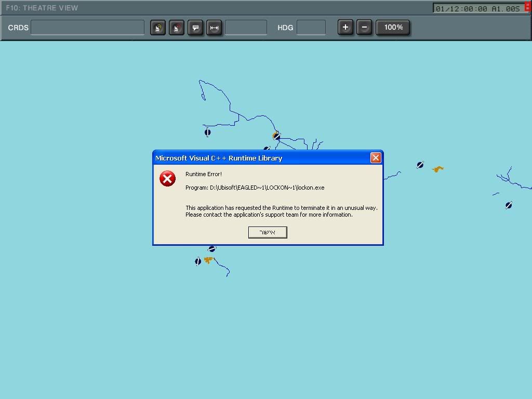Click the CRDS coordinates field
Screen dimensions: 532x399
(x=87, y=28)
